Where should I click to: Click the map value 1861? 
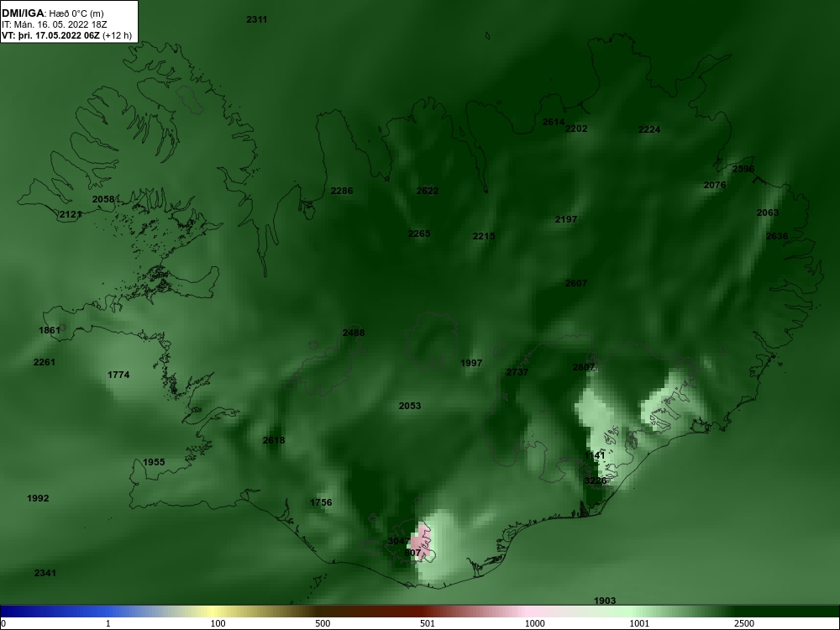click(x=50, y=330)
